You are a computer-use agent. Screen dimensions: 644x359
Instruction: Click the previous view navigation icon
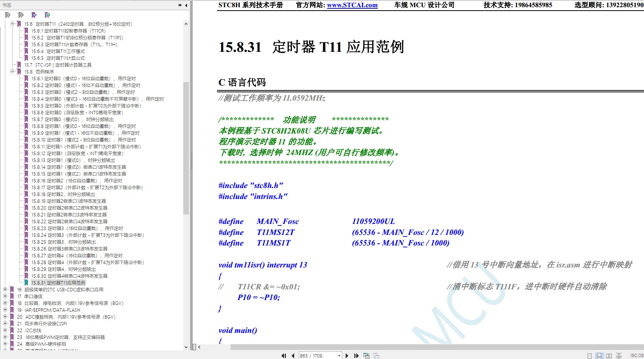click(x=366, y=356)
